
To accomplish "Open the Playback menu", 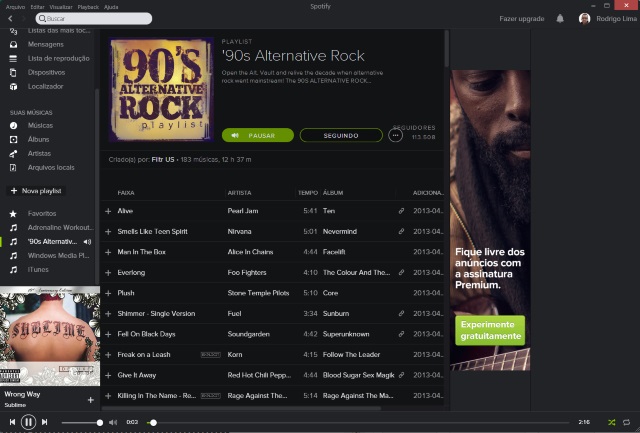I will [x=88, y=7].
